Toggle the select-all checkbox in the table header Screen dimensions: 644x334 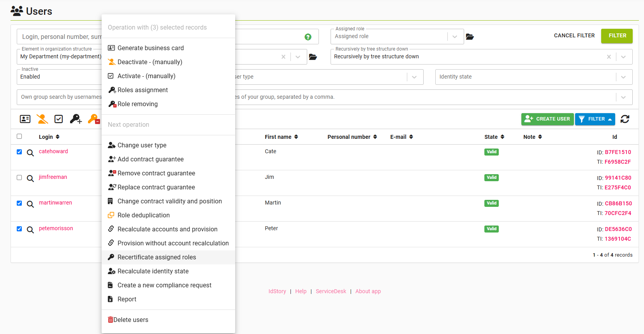point(19,136)
